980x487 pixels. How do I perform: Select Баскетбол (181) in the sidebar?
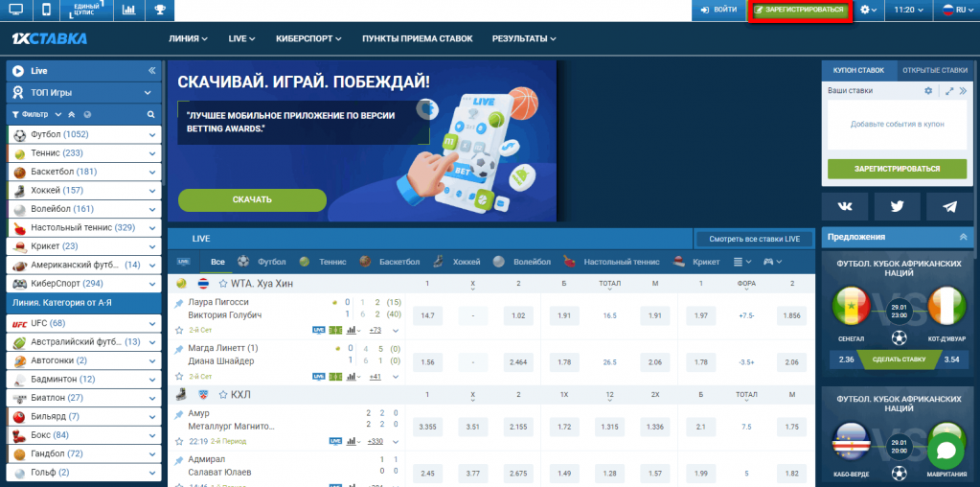click(x=84, y=172)
